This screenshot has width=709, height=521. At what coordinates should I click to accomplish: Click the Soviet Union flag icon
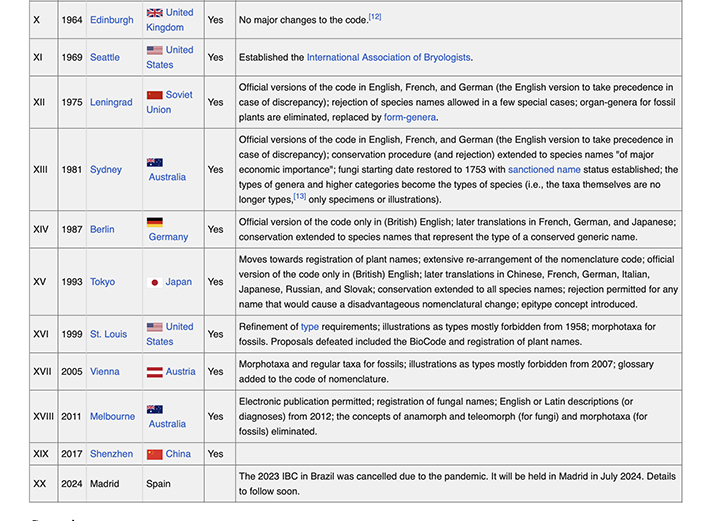[x=155, y=95]
